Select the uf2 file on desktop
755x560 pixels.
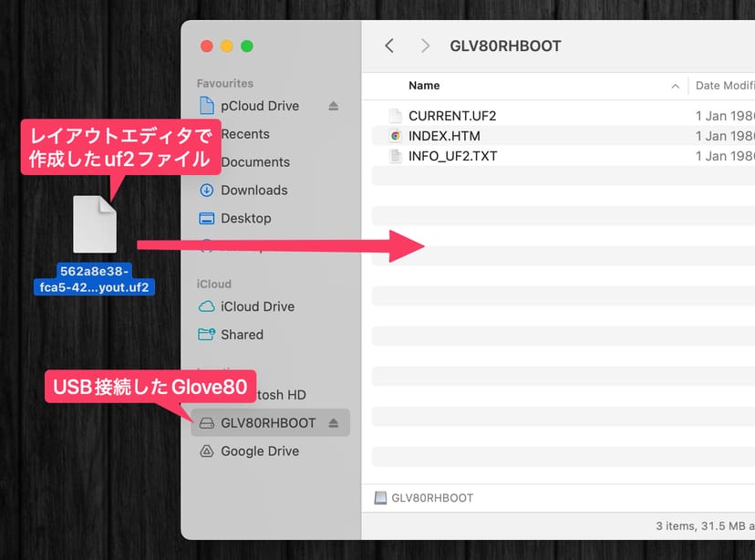coord(95,224)
